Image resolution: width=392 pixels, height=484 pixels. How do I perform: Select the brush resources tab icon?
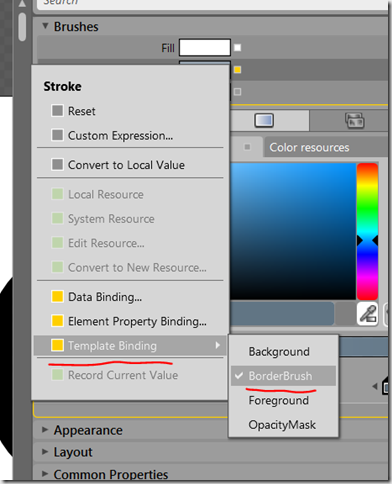click(355, 120)
